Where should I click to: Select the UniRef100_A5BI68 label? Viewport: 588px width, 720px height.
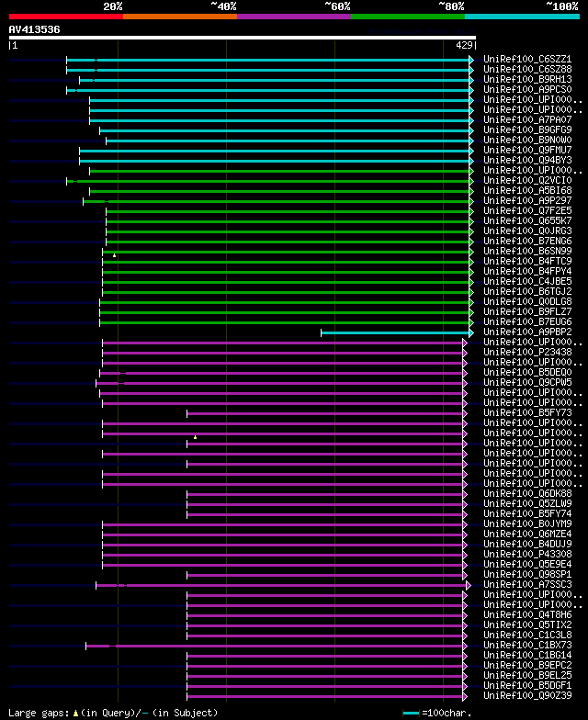click(x=527, y=191)
